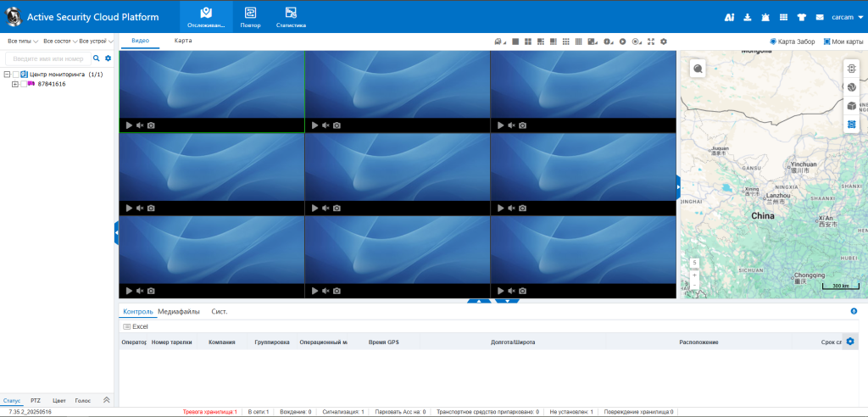Open the Медиафайлы tab

(179, 312)
